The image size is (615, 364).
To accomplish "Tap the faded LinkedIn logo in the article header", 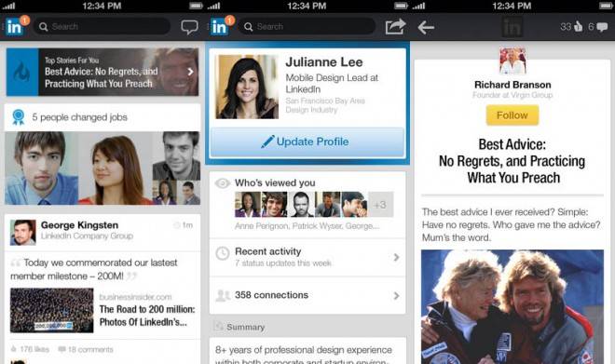I will [512, 27].
